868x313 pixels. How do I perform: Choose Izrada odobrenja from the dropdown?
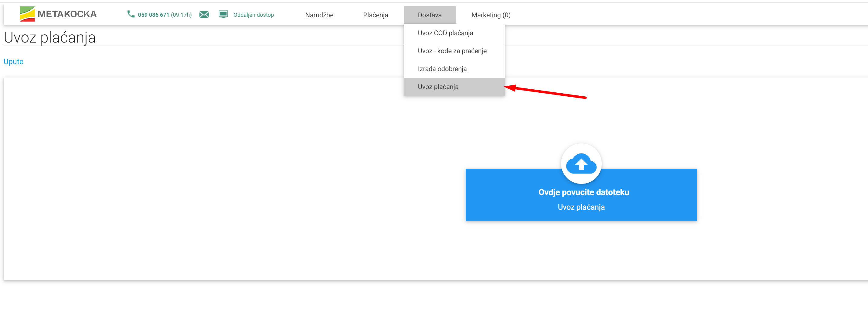tap(454, 69)
